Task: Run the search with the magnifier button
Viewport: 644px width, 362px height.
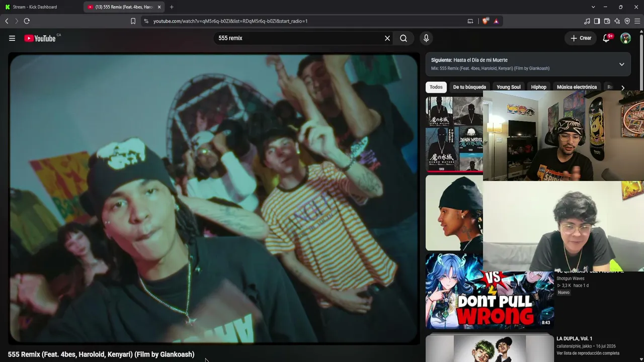Action: point(404,38)
